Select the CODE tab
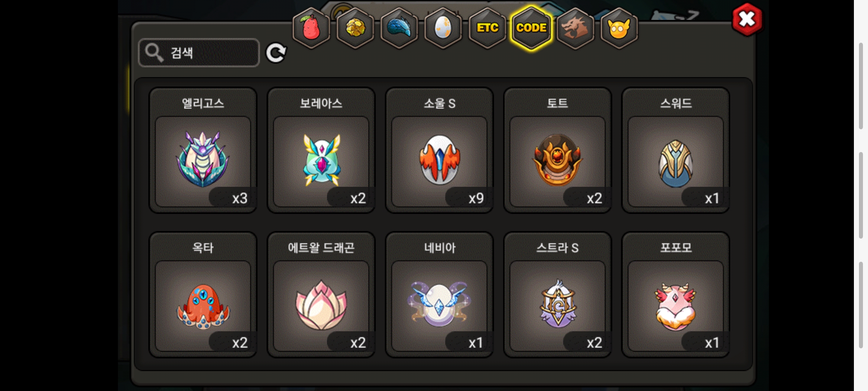This screenshot has width=868, height=391. pos(531,28)
